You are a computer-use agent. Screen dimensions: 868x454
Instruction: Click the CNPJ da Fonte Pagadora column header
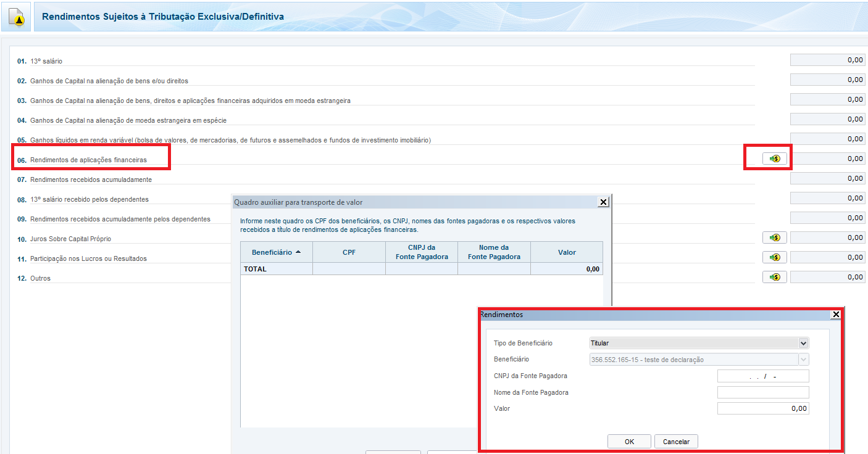[422, 252]
